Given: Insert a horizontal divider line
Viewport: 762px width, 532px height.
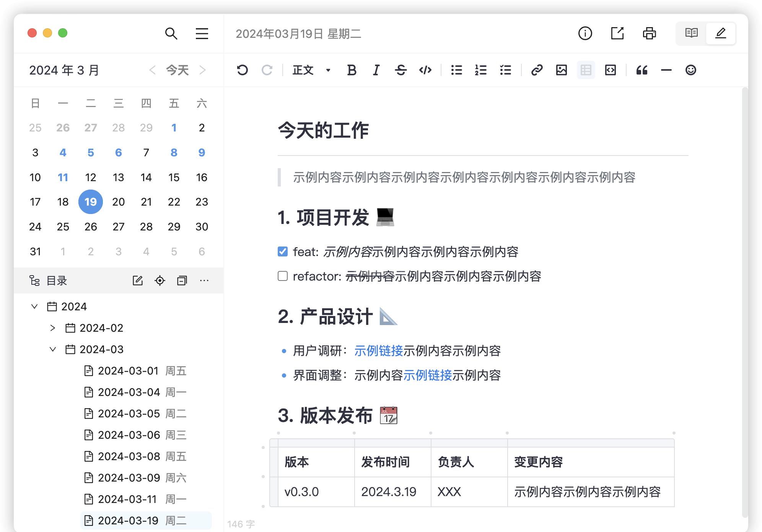Looking at the screenshot, I should click(x=666, y=70).
